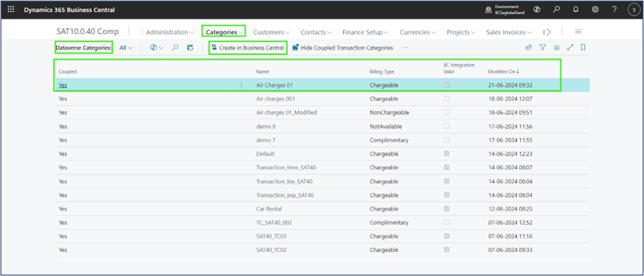This screenshot has width=644, height=276.
Task: Search the list with the toolbar magnifier
Action: tap(175, 48)
